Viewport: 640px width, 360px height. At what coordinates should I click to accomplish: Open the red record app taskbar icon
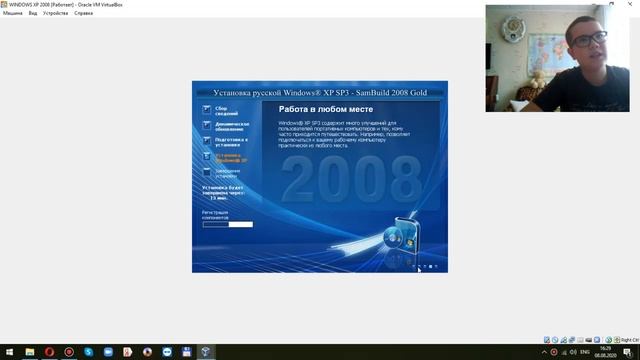tap(69, 352)
